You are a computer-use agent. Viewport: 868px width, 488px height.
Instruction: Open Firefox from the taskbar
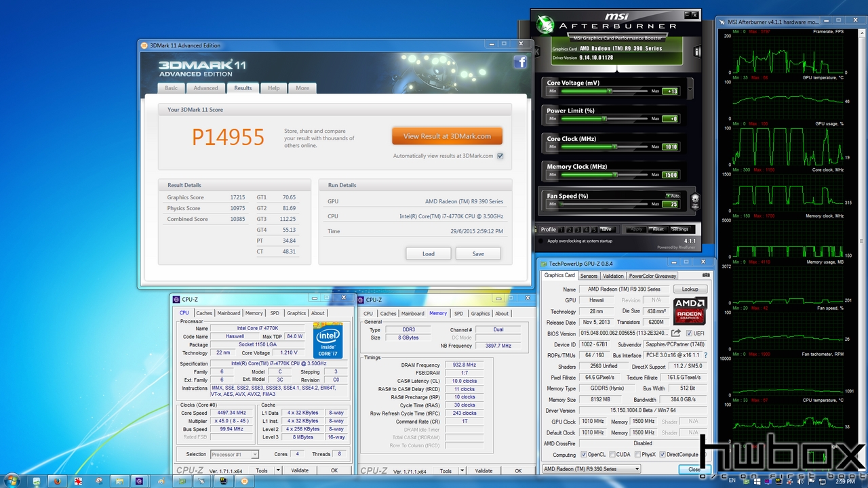pos(58,481)
